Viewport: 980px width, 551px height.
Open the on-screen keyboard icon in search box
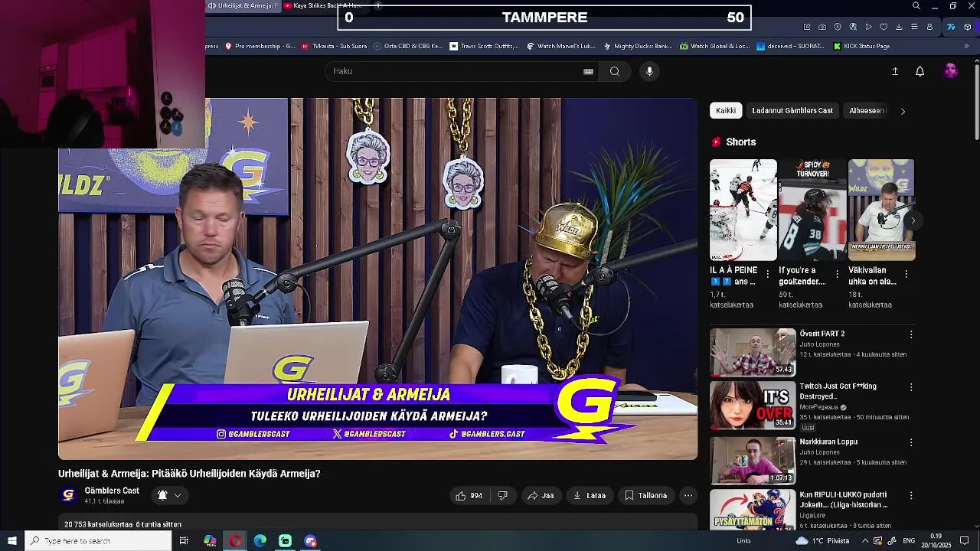pos(588,71)
